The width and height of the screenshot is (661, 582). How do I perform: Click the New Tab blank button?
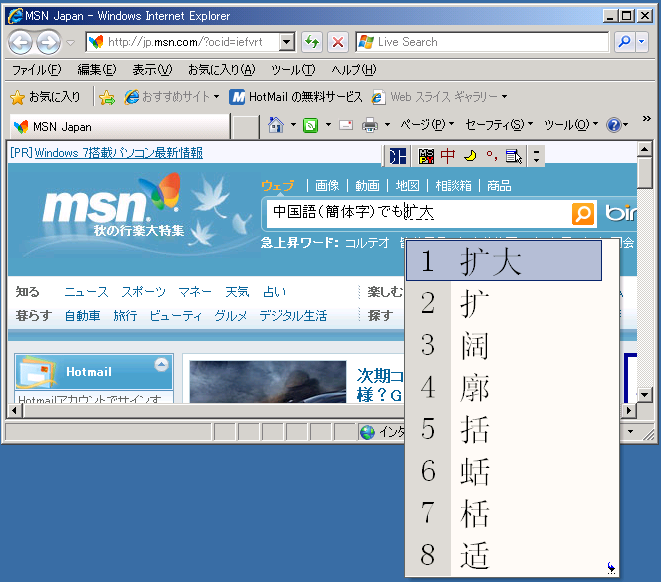[246, 127]
